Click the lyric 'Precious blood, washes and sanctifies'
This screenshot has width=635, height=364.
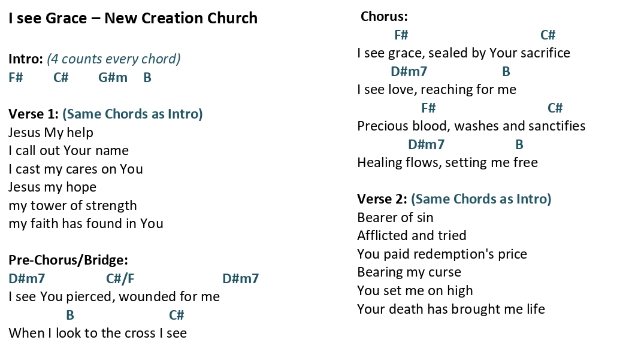point(471,126)
